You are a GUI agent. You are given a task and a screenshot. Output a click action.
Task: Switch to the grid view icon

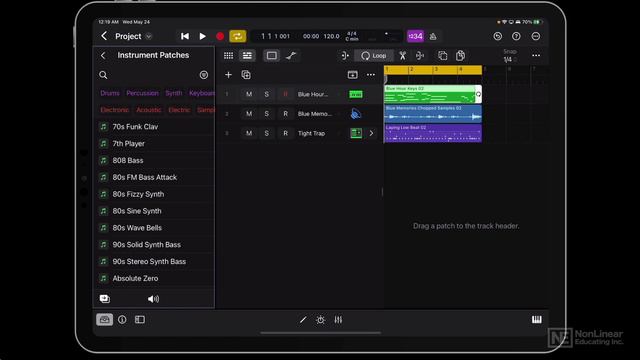click(x=229, y=56)
